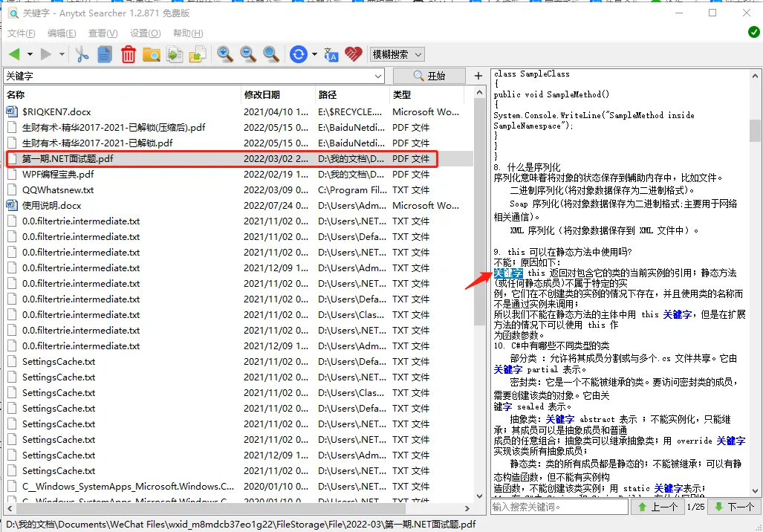The image size is (763, 532).
Task: Click the Word icon of $RIQKEN7.docx
Action: 12,112
